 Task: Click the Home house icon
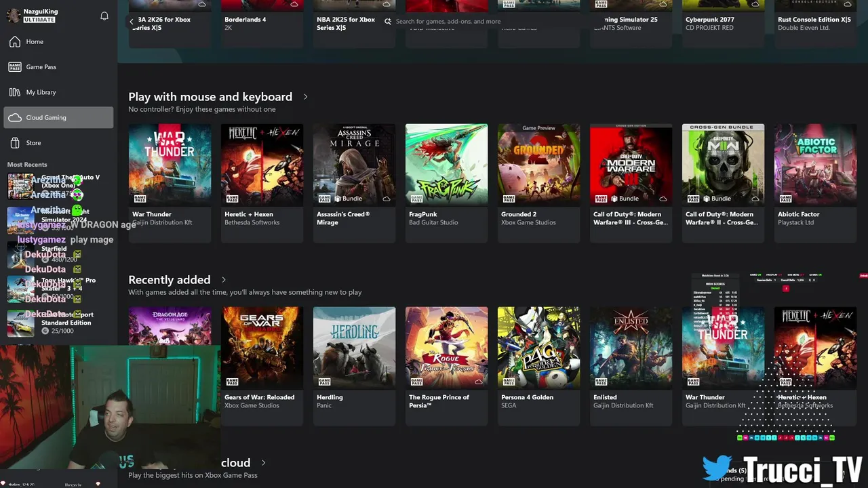(x=15, y=42)
